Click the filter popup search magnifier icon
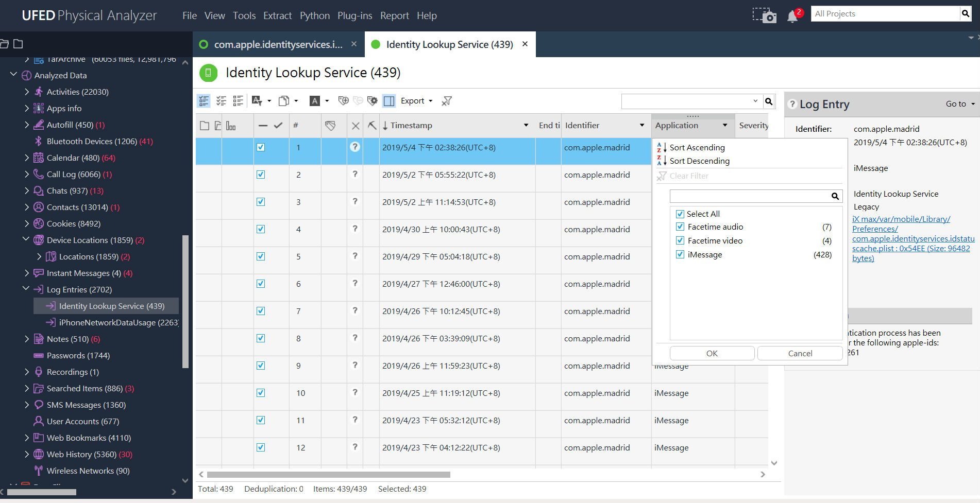This screenshot has height=503, width=980. [835, 196]
